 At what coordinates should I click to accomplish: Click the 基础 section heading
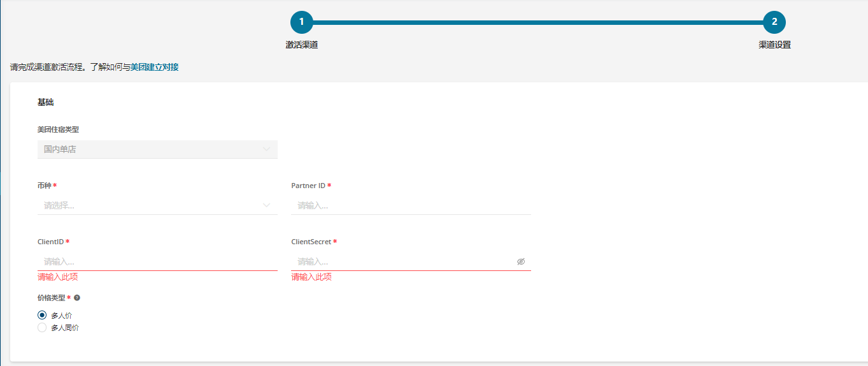point(46,102)
